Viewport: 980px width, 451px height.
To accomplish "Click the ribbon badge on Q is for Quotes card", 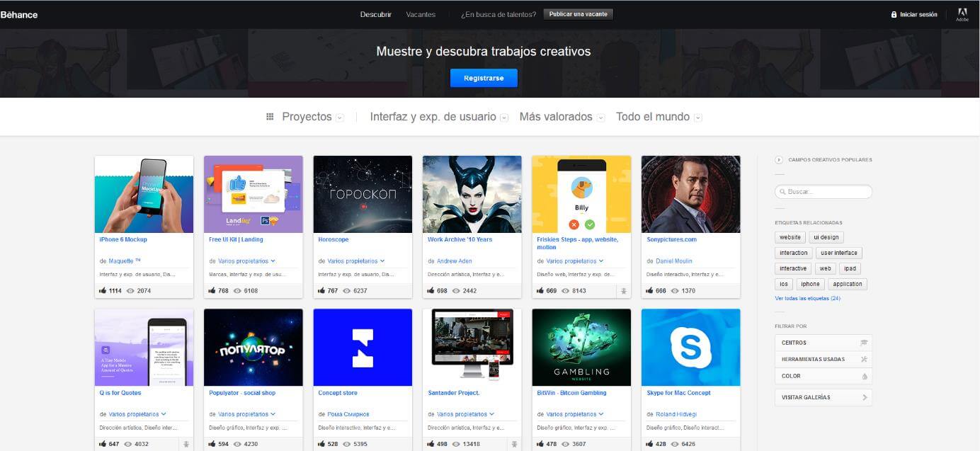I will point(186,445).
